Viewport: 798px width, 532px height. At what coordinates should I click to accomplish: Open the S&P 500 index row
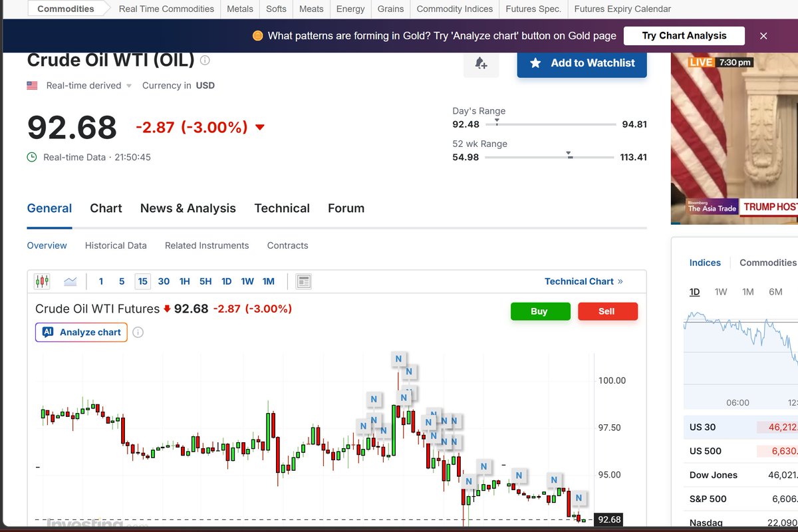pos(741,499)
